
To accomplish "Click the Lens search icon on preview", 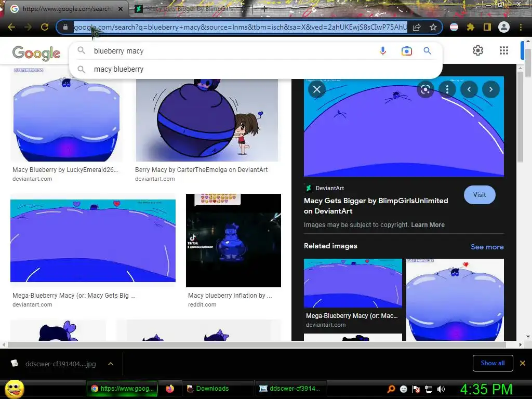I will click(x=425, y=89).
